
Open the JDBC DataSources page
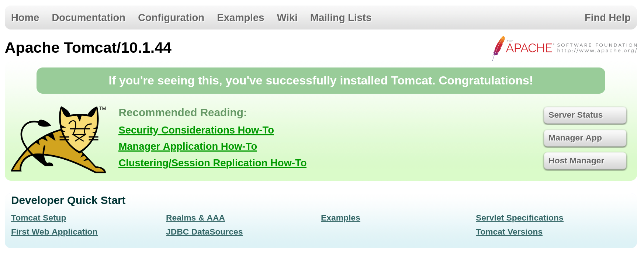(x=204, y=232)
